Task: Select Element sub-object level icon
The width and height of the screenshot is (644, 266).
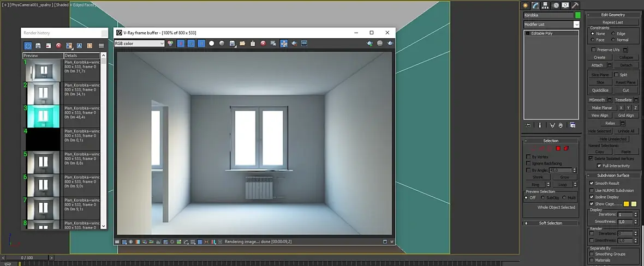Action: pos(566,148)
